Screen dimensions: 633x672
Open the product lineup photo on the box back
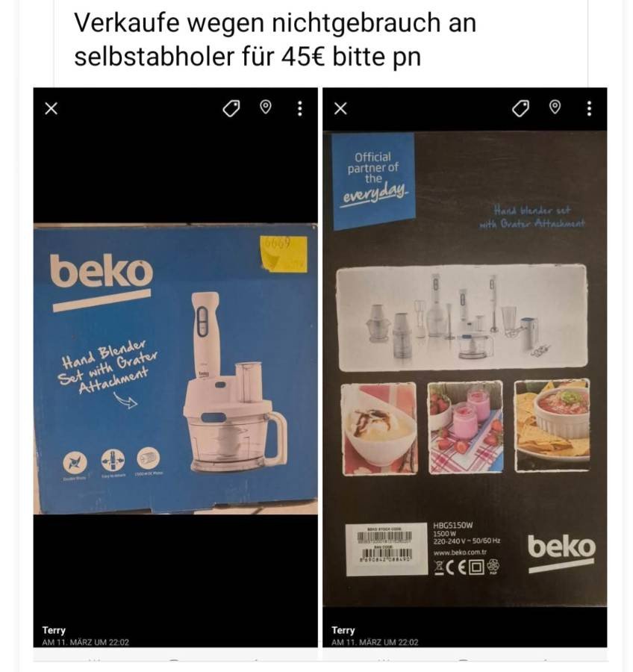tap(462, 317)
